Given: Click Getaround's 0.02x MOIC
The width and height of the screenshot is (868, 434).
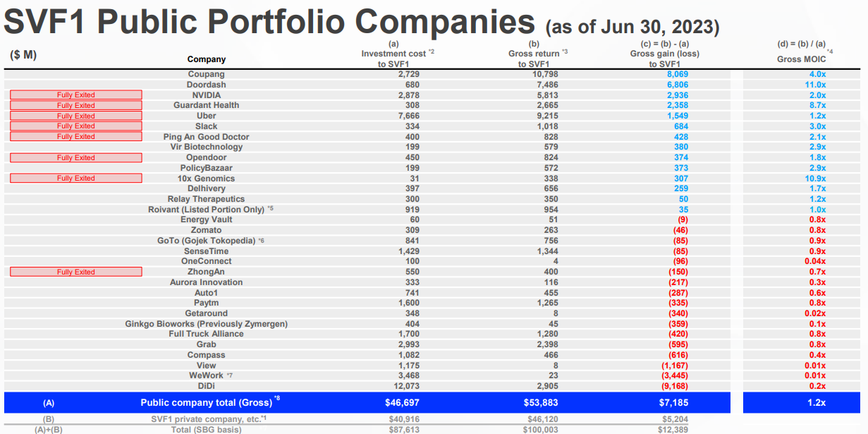Looking at the screenshot, I should [816, 313].
